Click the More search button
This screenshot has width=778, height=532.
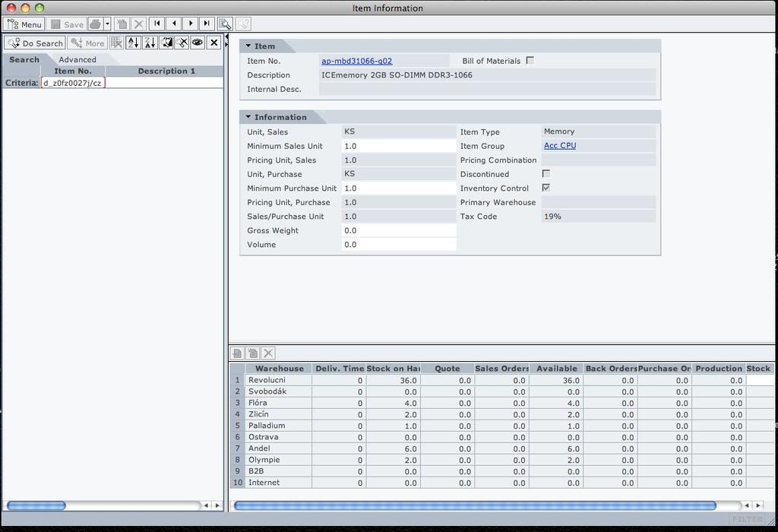(87, 43)
